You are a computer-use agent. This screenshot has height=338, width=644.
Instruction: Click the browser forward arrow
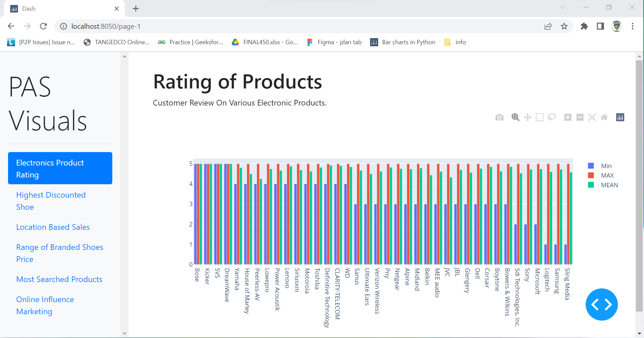point(27,26)
